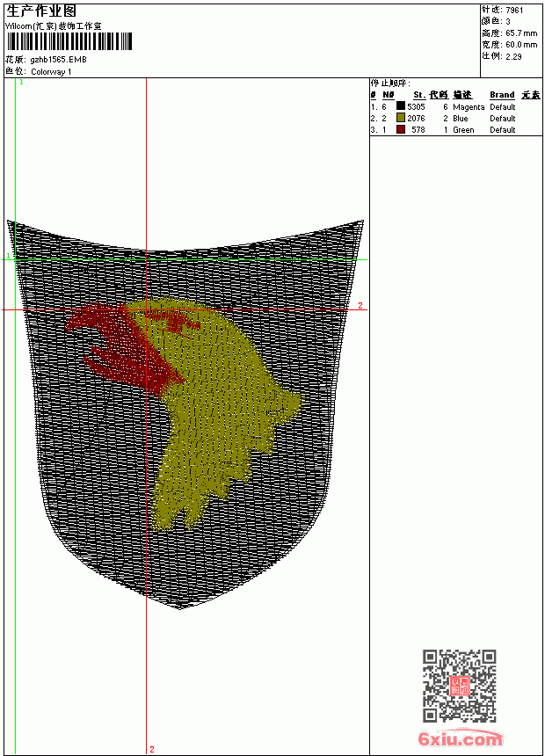The height and width of the screenshot is (756, 545).
Task: Click the height value '65.7 mm'
Action: tap(521, 33)
